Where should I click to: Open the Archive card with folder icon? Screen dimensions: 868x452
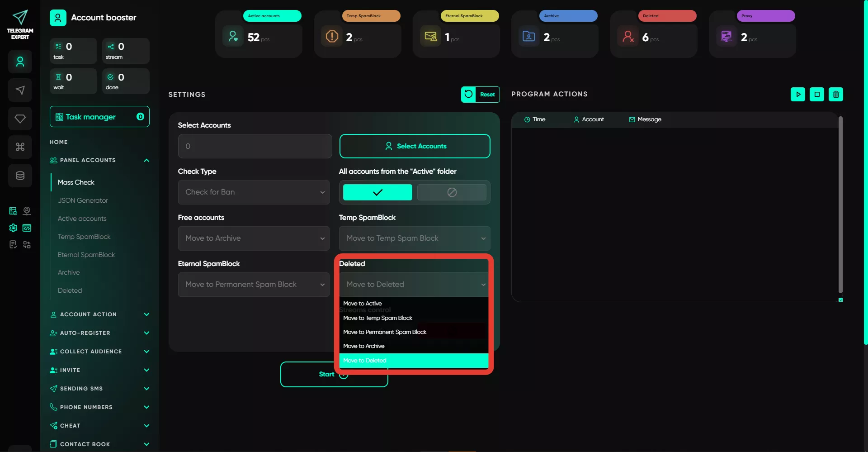pyautogui.click(x=555, y=34)
